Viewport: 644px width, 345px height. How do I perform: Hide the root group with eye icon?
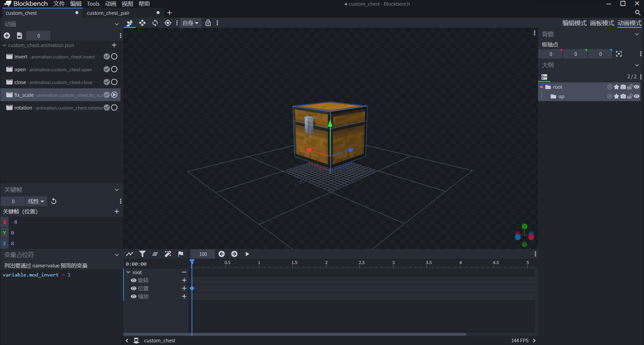pyautogui.click(x=637, y=87)
